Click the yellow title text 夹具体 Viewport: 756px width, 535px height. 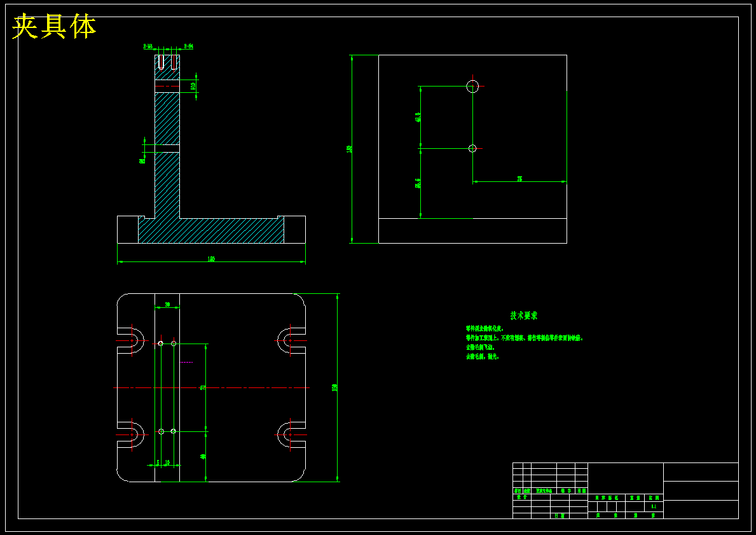pyautogui.click(x=54, y=27)
